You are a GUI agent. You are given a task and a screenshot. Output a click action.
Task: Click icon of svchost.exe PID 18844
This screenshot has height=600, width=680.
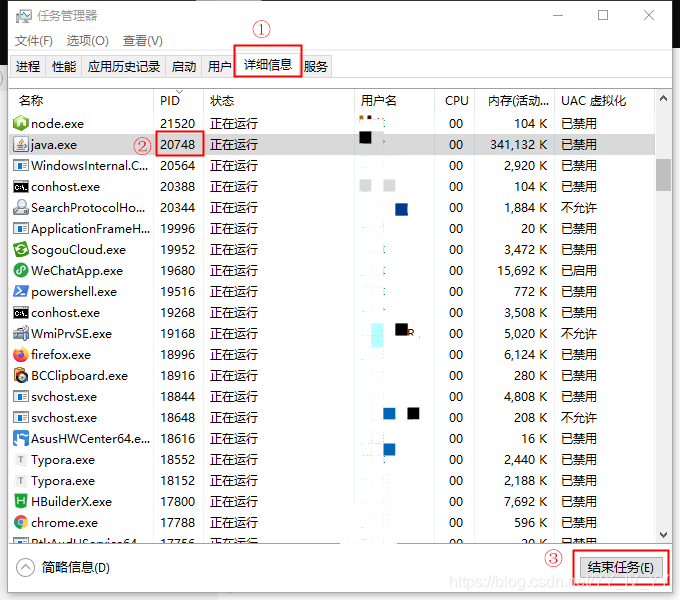click(20, 396)
